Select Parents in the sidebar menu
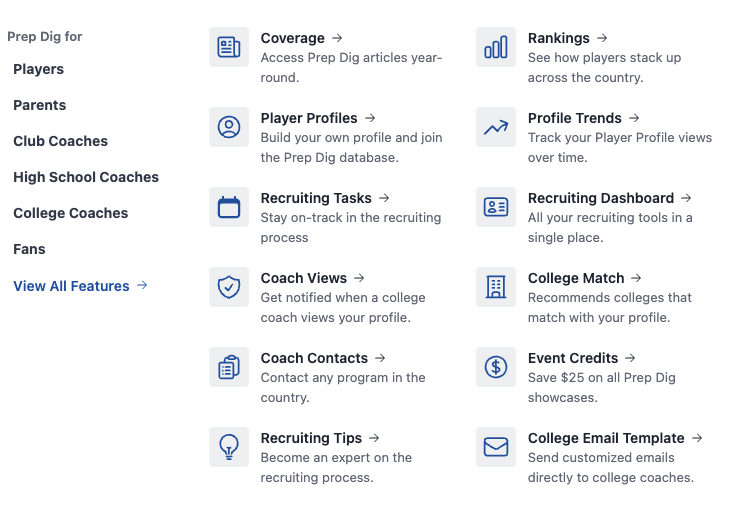The image size is (746, 509). 39,105
